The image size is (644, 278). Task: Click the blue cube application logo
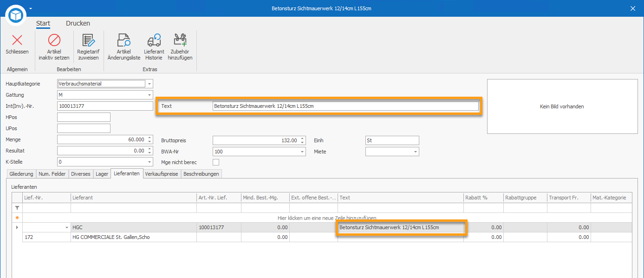[16, 16]
